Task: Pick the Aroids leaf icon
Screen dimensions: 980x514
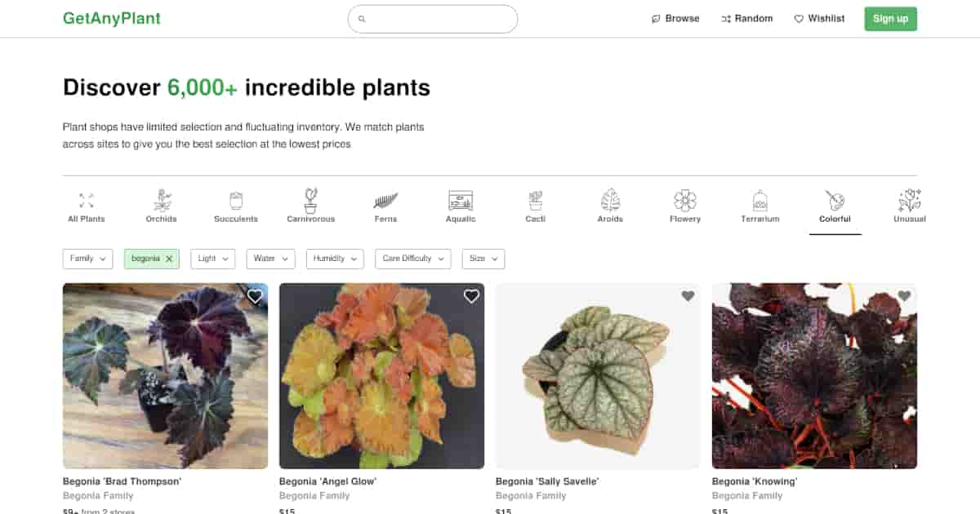Action: tap(610, 201)
